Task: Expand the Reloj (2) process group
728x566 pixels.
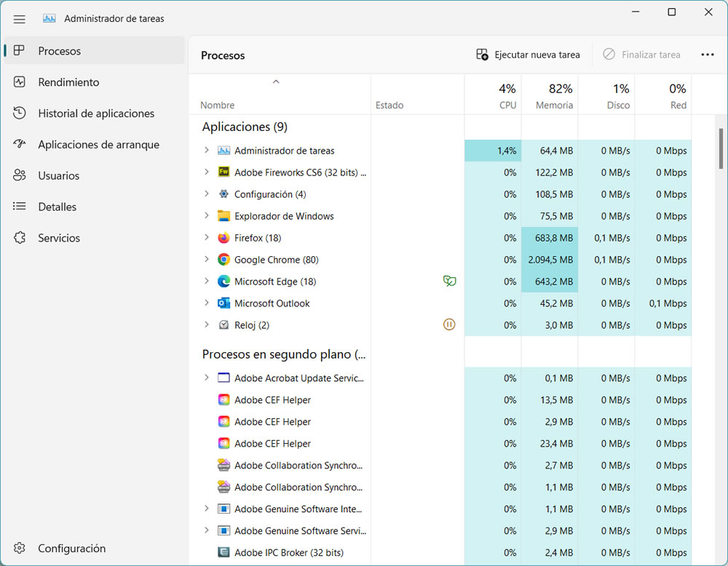Action: 207,324
